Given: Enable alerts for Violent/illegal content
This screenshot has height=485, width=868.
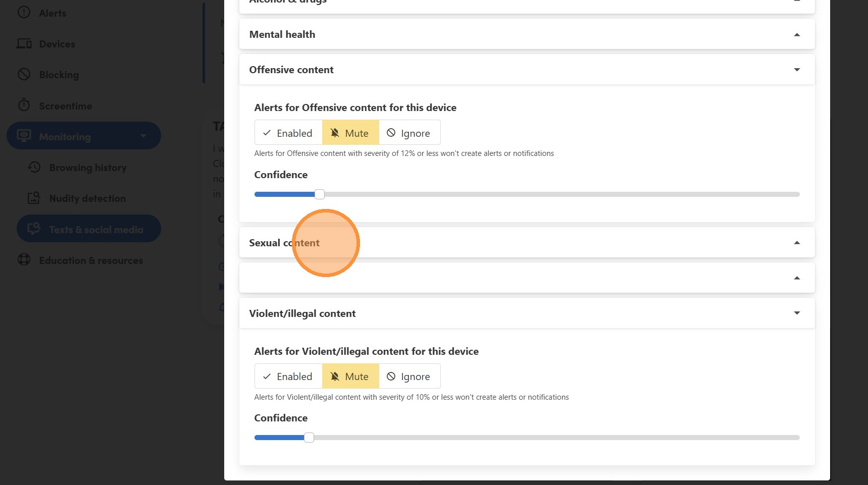Looking at the screenshot, I should pyautogui.click(x=288, y=376).
